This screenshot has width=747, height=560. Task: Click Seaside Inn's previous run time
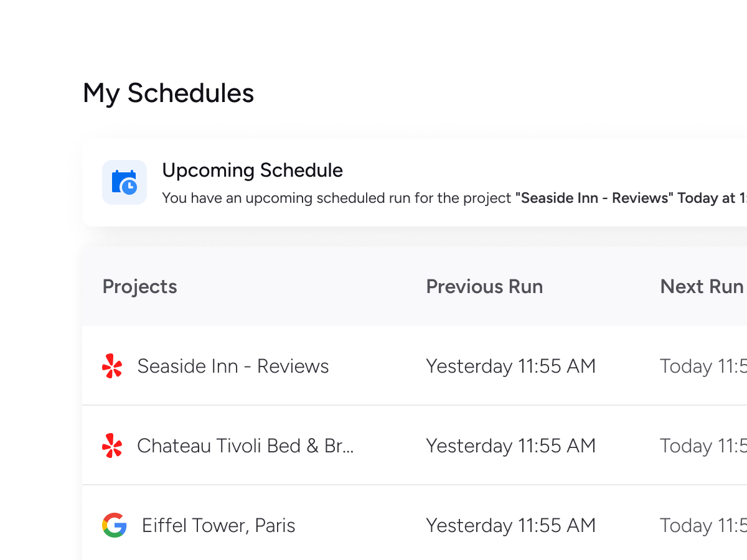point(510,366)
